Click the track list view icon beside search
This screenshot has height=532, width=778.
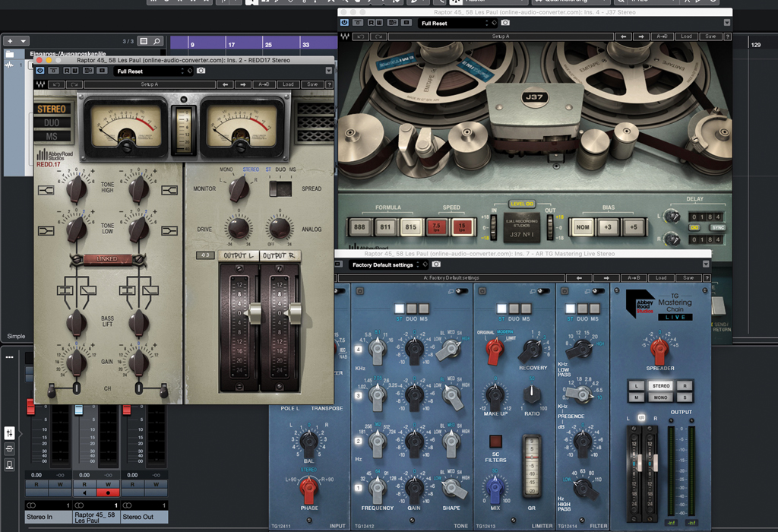tap(144, 41)
